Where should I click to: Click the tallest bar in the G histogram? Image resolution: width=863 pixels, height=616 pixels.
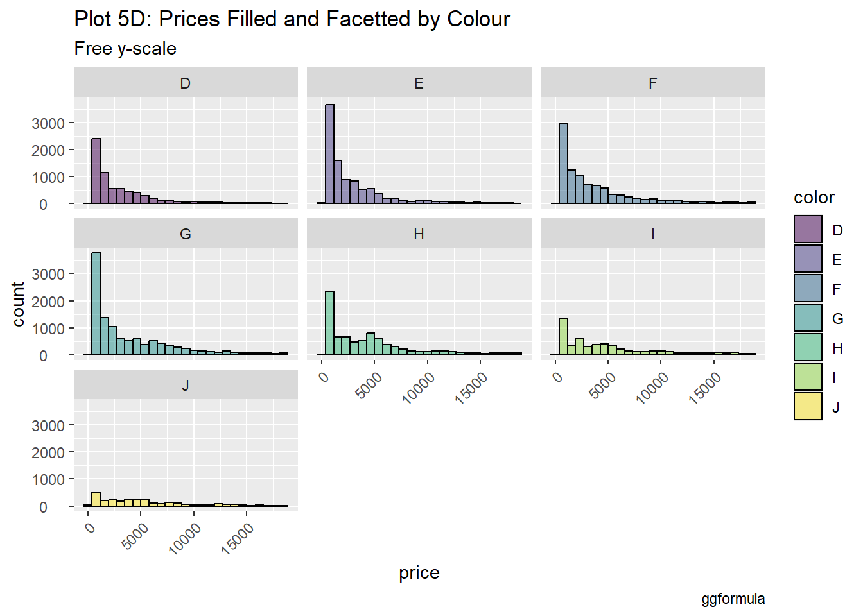click(96, 304)
